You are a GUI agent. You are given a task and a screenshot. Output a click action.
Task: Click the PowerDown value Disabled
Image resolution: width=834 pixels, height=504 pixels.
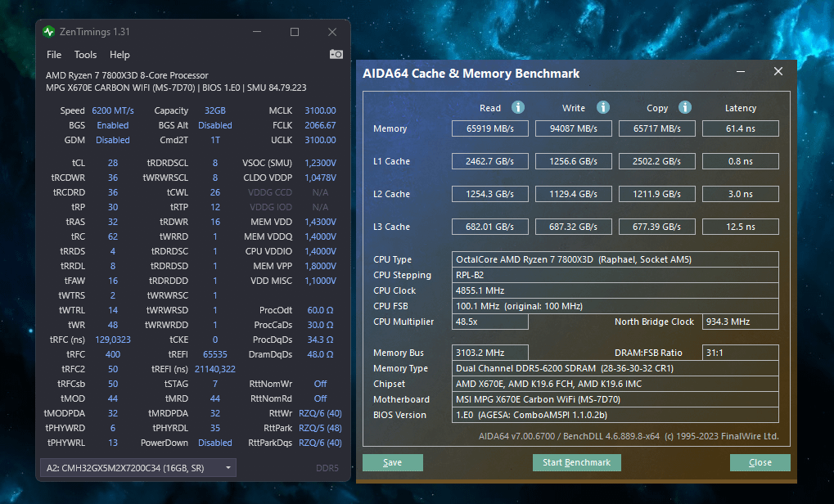point(215,443)
